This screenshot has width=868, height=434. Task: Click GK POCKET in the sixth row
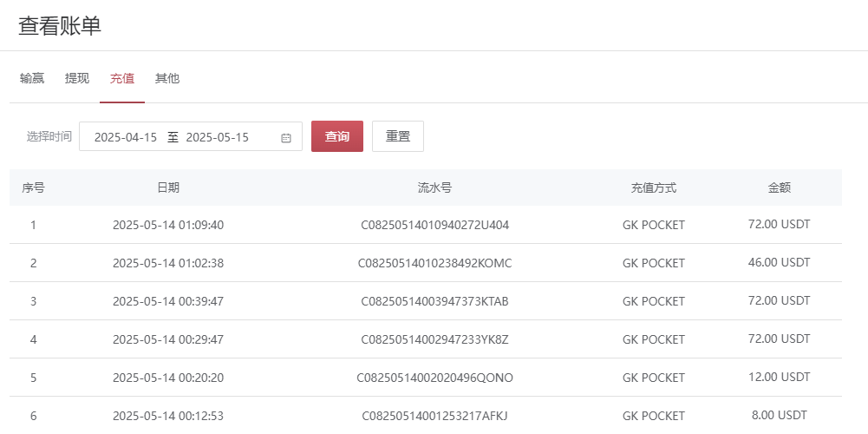[x=653, y=416]
